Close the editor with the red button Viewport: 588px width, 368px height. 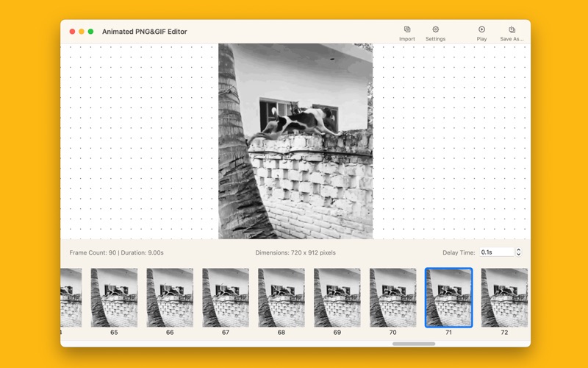pos(72,32)
